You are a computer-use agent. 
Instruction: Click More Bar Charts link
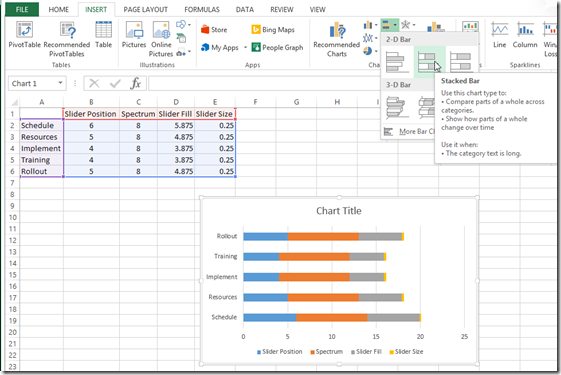[410, 132]
